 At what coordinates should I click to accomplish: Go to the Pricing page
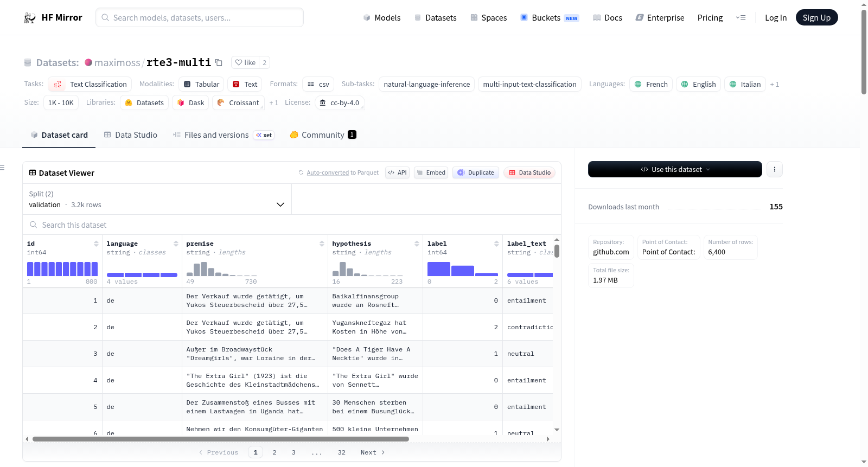[x=710, y=18]
